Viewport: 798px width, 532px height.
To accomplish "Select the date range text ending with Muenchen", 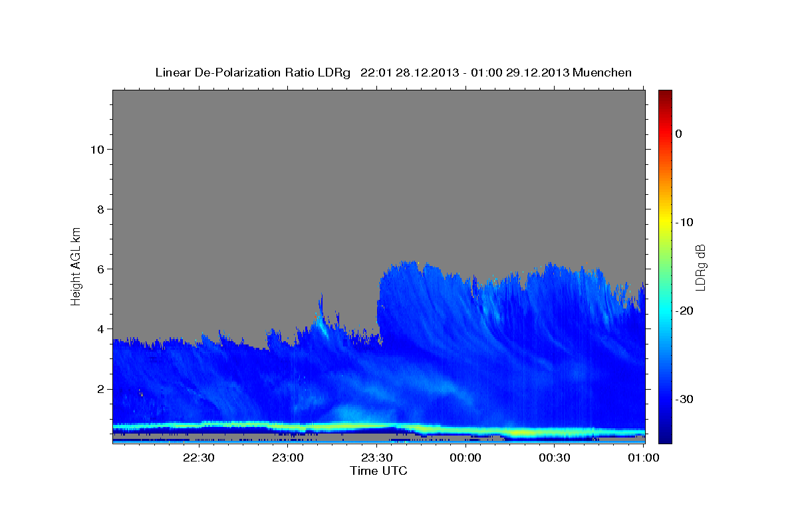I will tap(496, 72).
